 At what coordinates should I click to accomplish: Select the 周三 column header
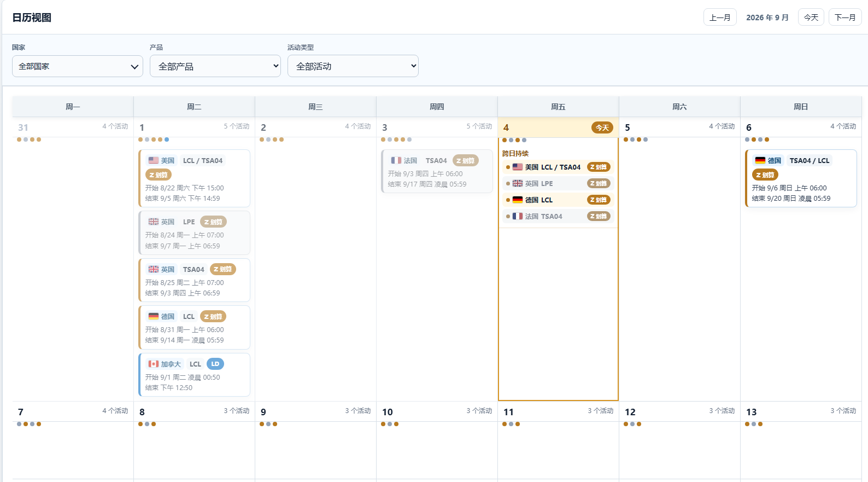tap(315, 107)
